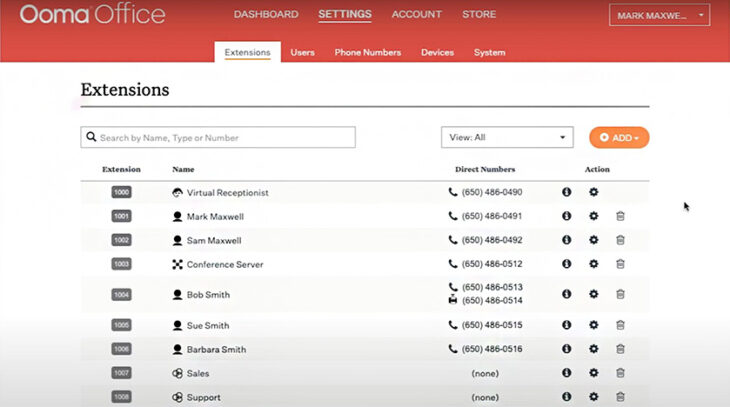This screenshot has height=407, width=730.
Task: Click phone icon beside Mark Maxwell's number
Action: (453, 216)
